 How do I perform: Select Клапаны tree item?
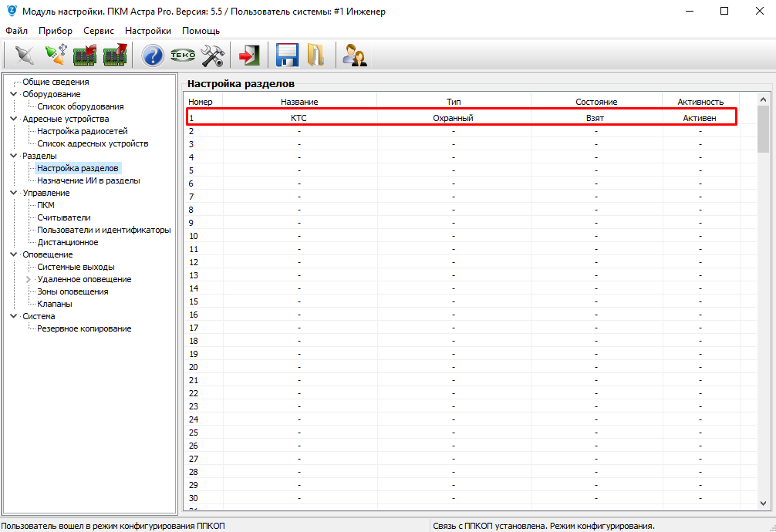pos(55,304)
